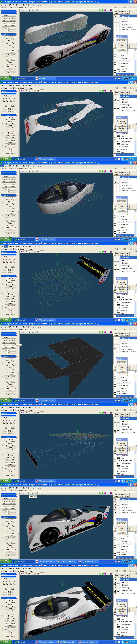137x644 pixels.
Task: Rear-view car window: tick the '905 rear' material checkbox
Action: [115, 619]
